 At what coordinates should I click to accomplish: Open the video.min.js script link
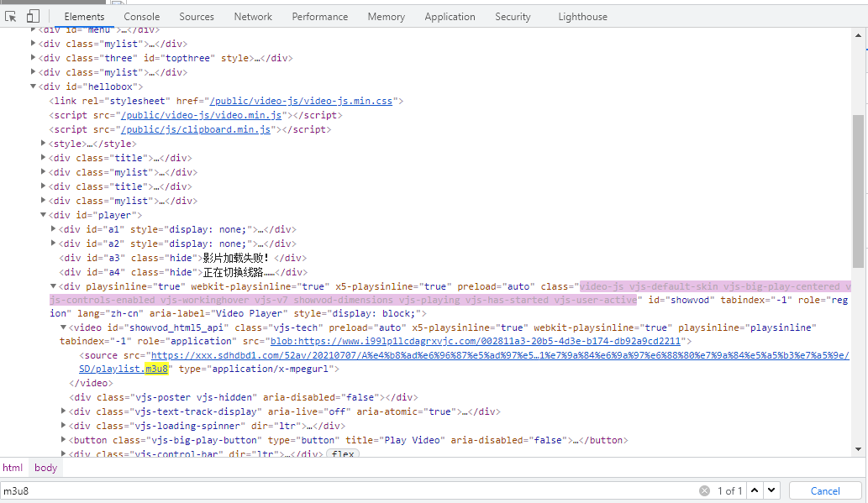pos(201,115)
